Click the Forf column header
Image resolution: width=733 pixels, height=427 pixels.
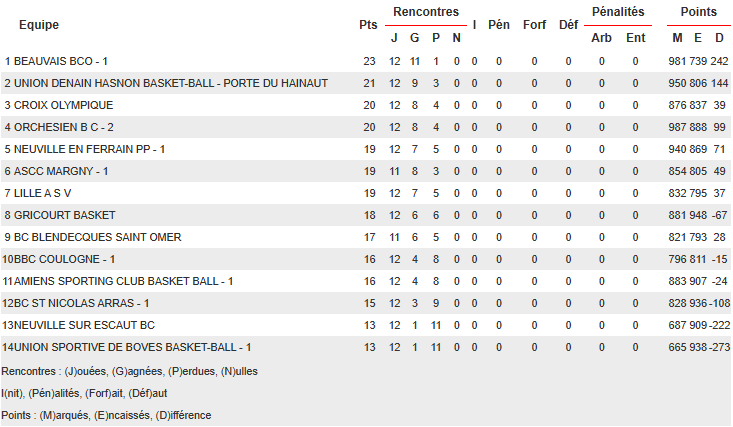(x=534, y=24)
